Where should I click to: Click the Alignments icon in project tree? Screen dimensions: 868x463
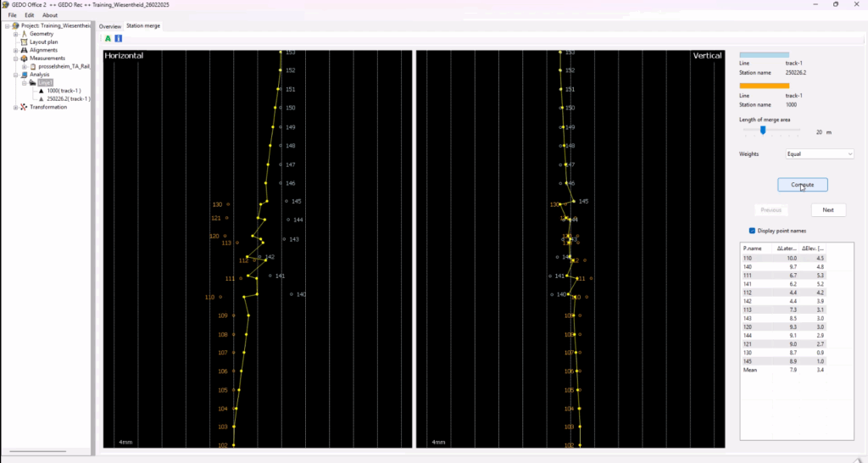24,50
